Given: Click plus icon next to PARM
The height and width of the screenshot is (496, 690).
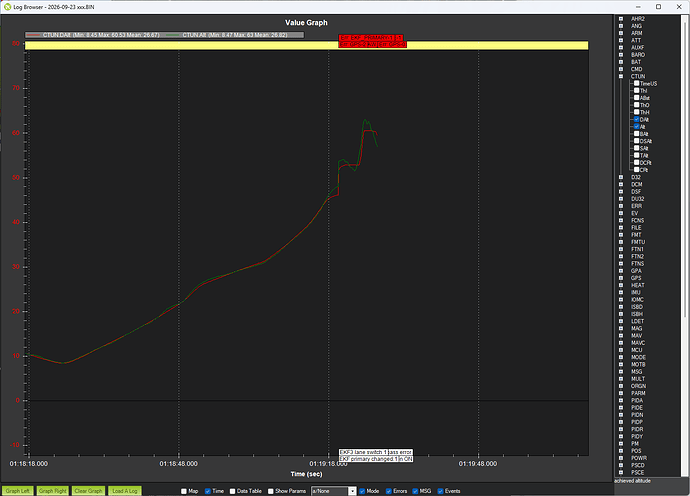Looking at the screenshot, I should point(621,393).
